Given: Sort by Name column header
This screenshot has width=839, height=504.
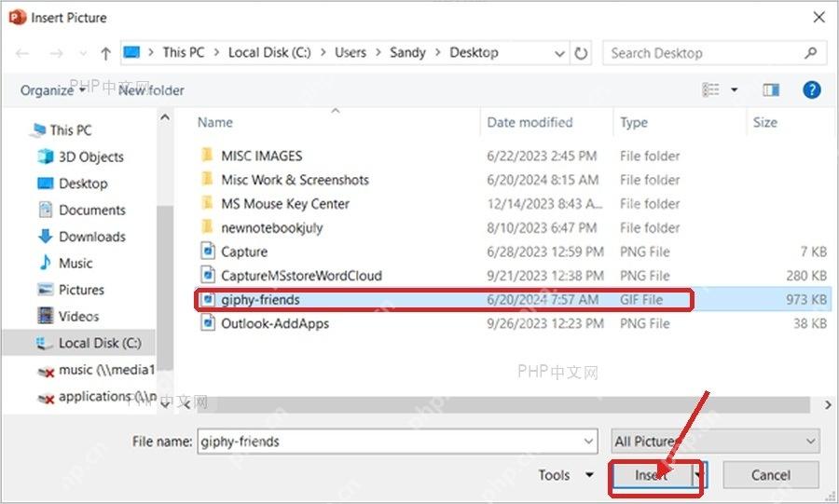Looking at the screenshot, I should click(215, 122).
